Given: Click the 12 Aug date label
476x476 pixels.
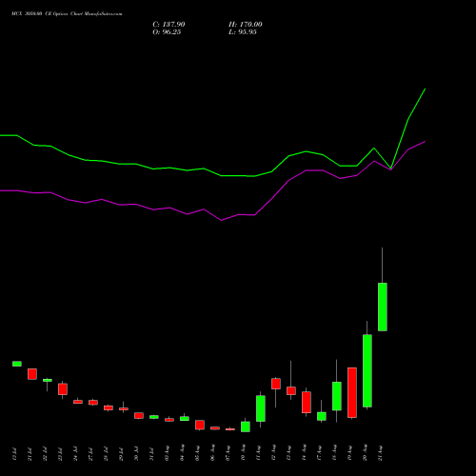Looking at the screenshot, I should click(x=274, y=453).
